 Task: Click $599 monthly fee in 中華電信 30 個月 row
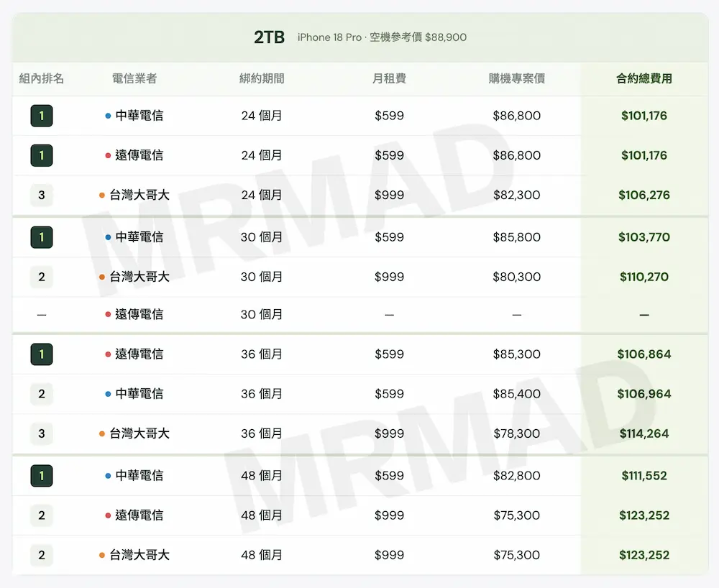pos(389,237)
